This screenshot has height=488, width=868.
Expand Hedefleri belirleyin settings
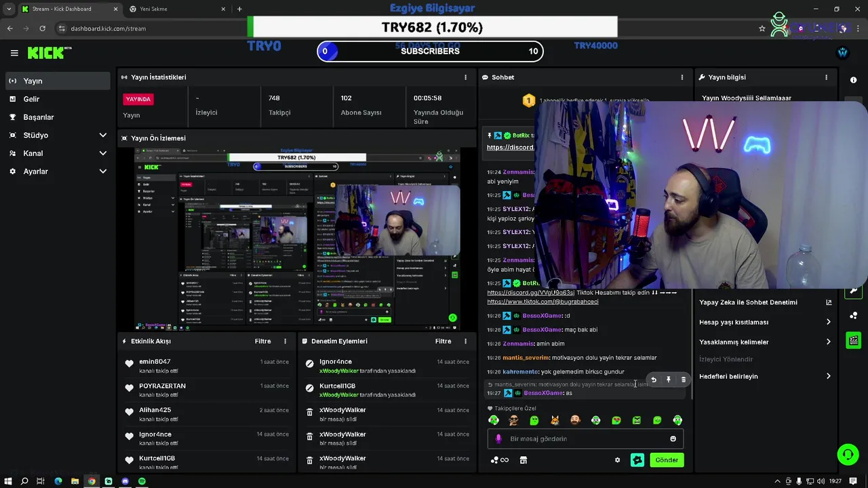(765, 376)
